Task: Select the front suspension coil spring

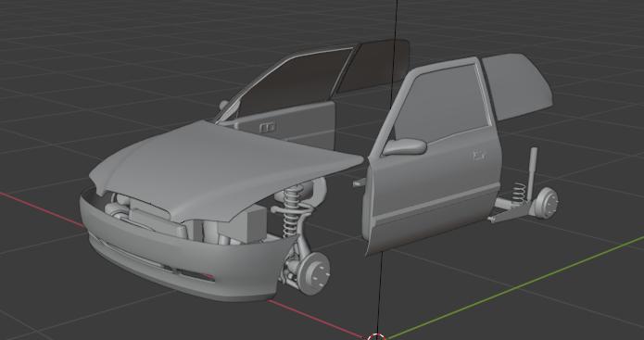Action: (293, 211)
